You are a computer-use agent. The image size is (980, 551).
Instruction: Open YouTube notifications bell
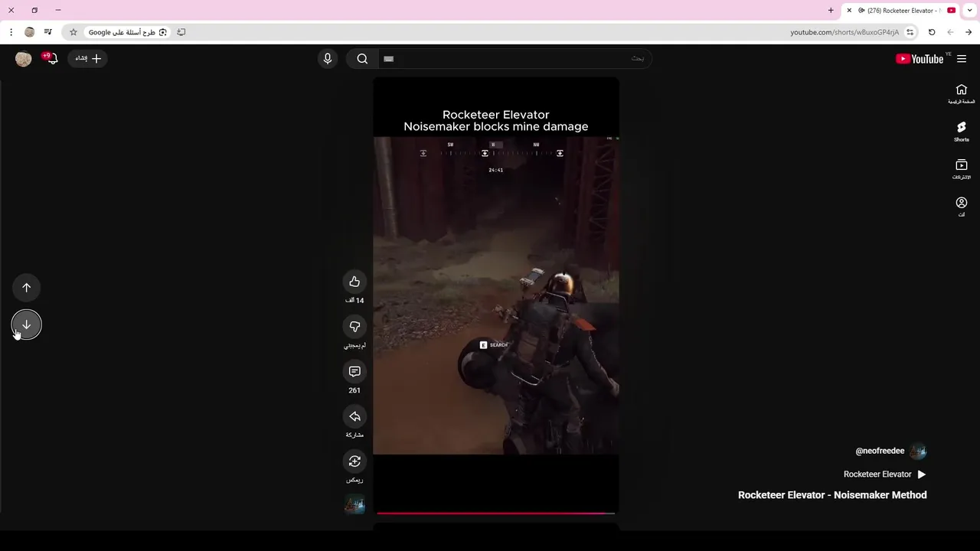click(51, 58)
